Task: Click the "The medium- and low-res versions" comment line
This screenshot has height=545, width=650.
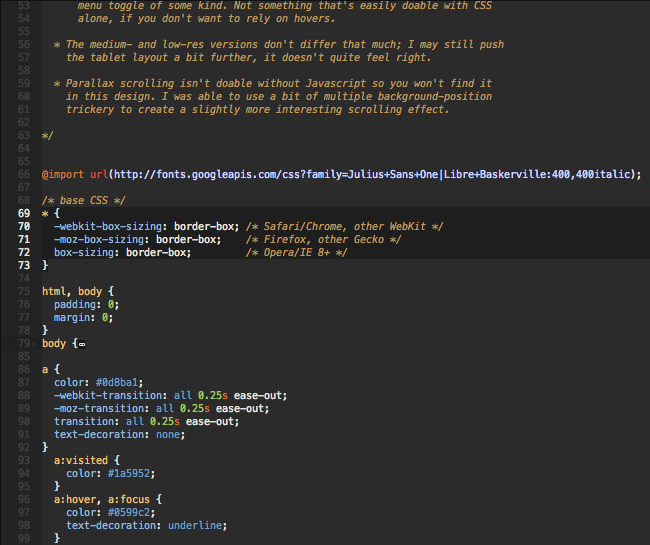Action: point(279,45)
